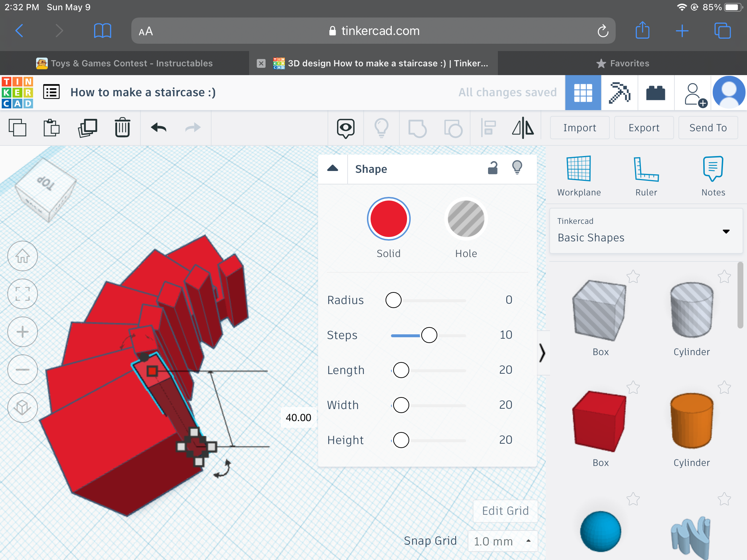Viewport: 747px width, 560px height.
Task: Switch to Toys & Games Contest tab
Action: pos(124,63)
